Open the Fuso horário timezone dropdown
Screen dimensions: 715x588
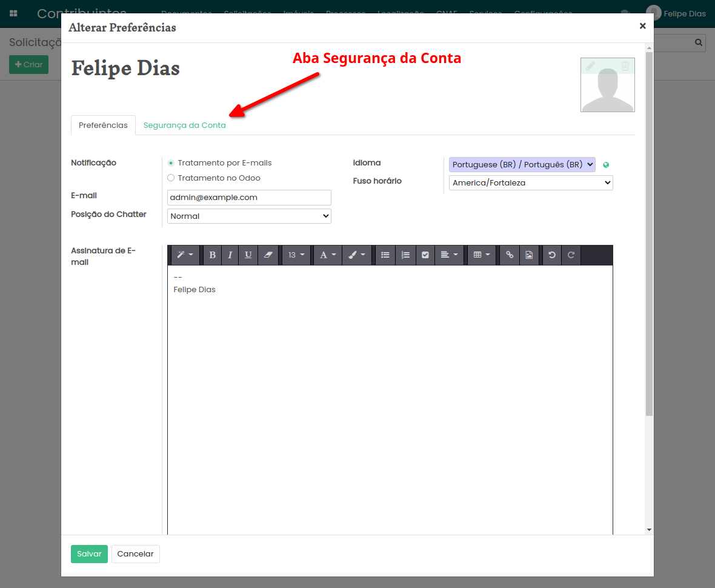(x=530, y=183)
